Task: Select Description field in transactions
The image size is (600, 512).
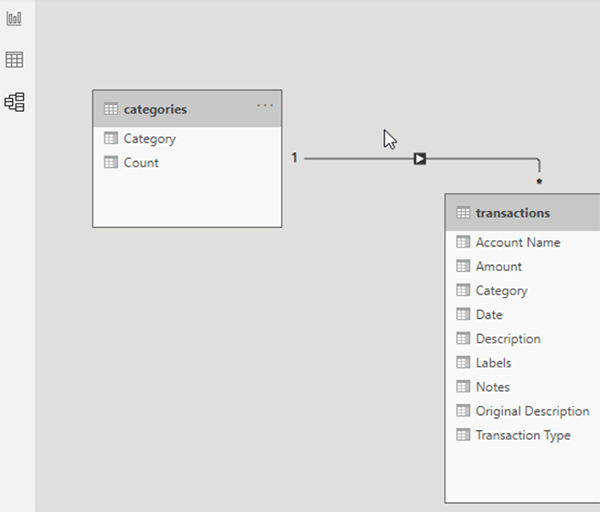Action: [x=523, y=339]
